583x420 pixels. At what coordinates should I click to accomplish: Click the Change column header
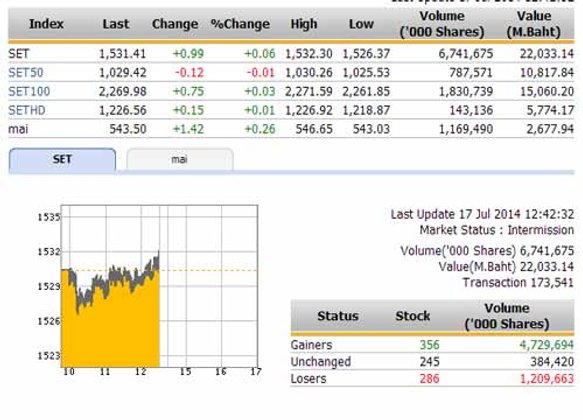[x=175, y=24]
